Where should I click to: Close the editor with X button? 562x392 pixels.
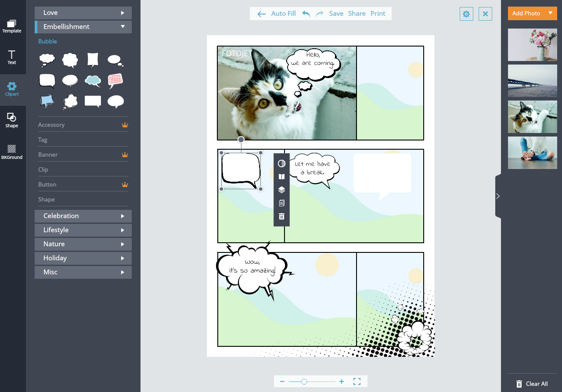point(485,14)
